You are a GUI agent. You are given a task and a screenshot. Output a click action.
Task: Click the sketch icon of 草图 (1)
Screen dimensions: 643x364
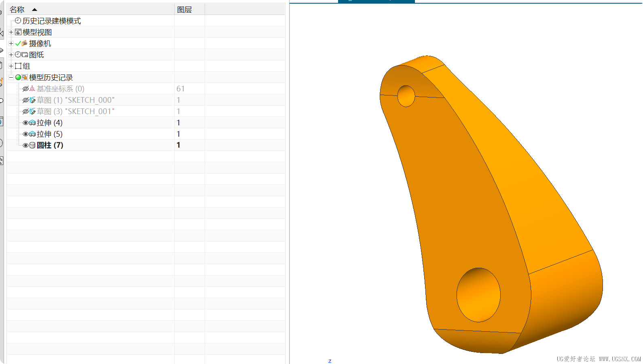tap(32, 100)
